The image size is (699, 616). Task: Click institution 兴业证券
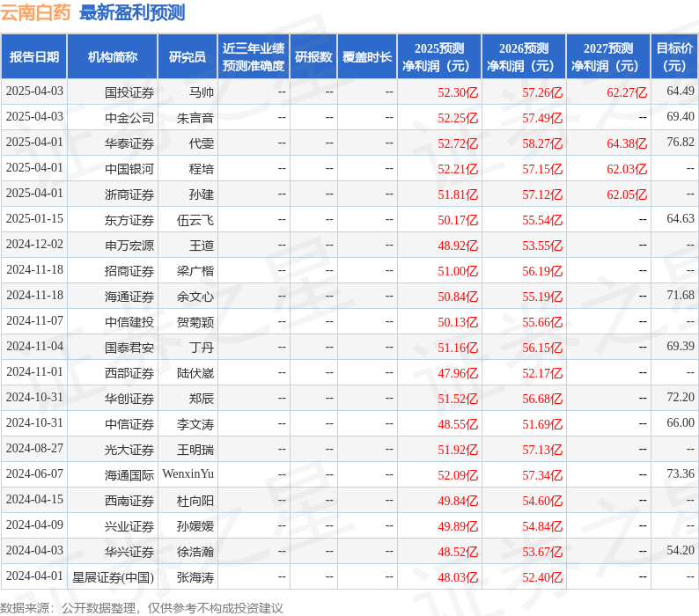(129, 526)
